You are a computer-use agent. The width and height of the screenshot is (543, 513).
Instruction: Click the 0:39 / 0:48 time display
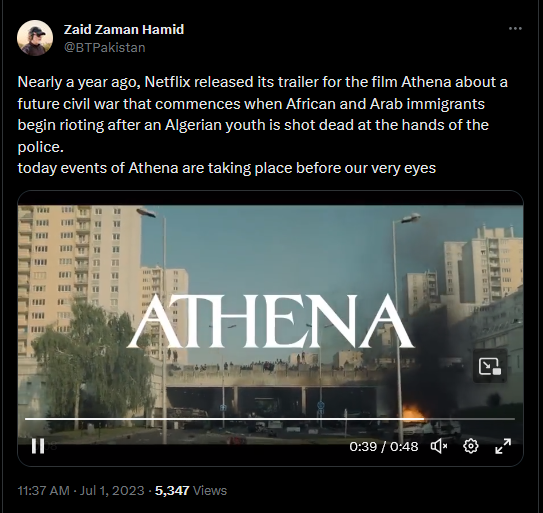tap(384, 446)
